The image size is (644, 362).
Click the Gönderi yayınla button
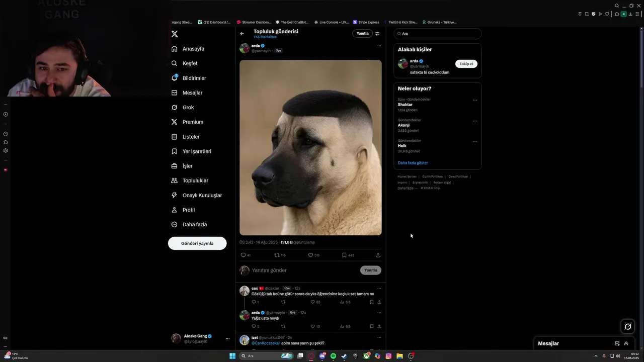pos(197,243)
